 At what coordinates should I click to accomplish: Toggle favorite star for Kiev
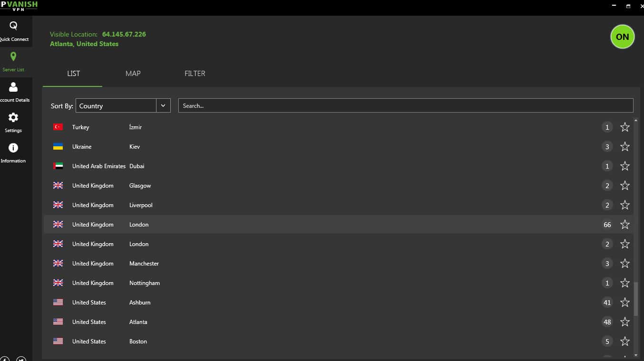coord(625,146)
